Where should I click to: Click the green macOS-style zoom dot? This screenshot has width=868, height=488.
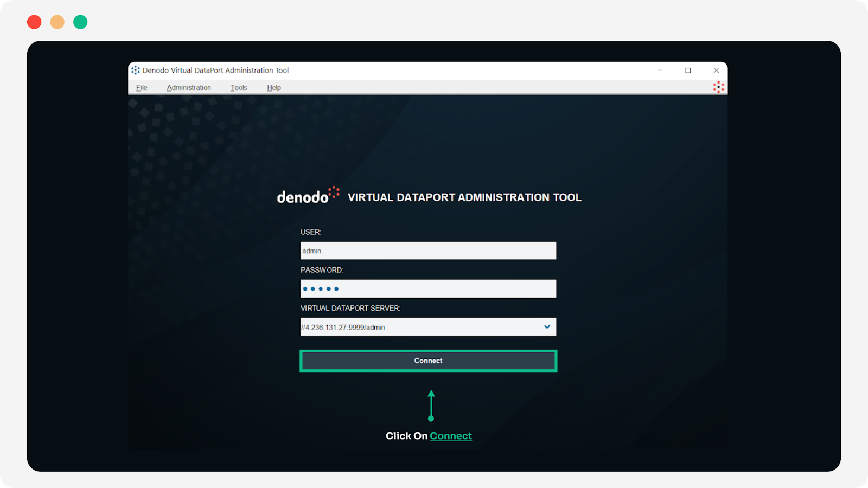(80, 22)
